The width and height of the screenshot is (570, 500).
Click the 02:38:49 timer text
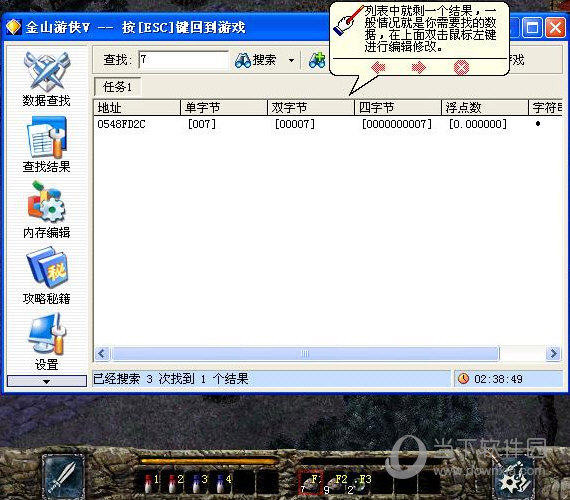coord(498,379)
